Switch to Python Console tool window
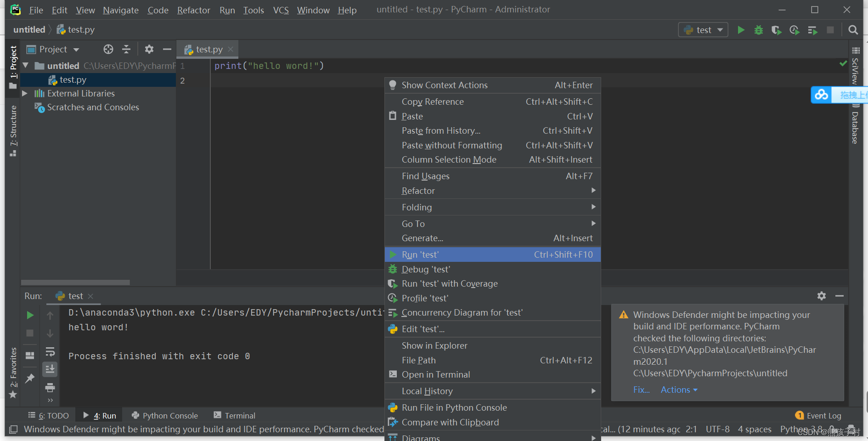Screen dimensions: 868x441 pyautogui.click(x=165, y=416)
